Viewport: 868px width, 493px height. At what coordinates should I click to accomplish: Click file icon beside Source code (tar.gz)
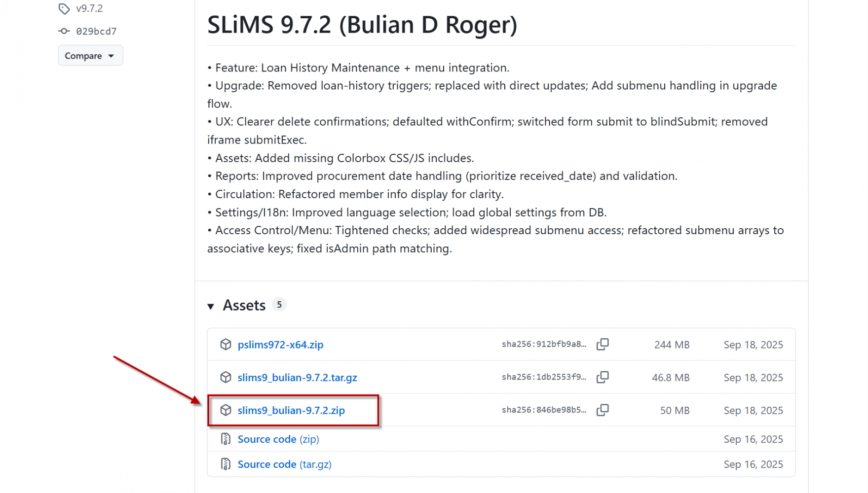226,464
